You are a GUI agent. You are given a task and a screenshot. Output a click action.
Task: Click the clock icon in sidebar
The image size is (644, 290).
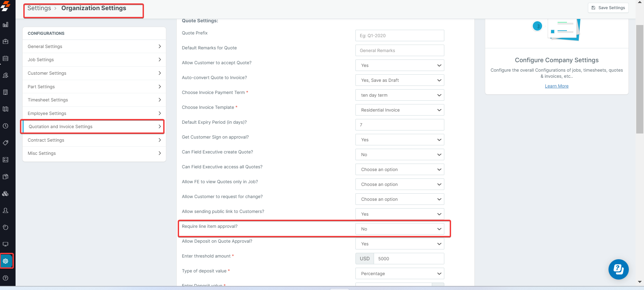click(5, 126)
